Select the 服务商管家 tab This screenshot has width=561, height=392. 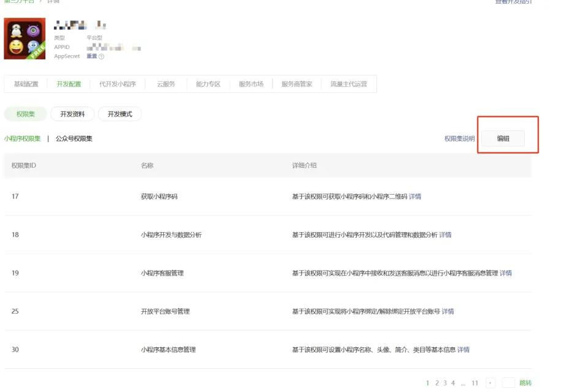[x=297, y=84]
